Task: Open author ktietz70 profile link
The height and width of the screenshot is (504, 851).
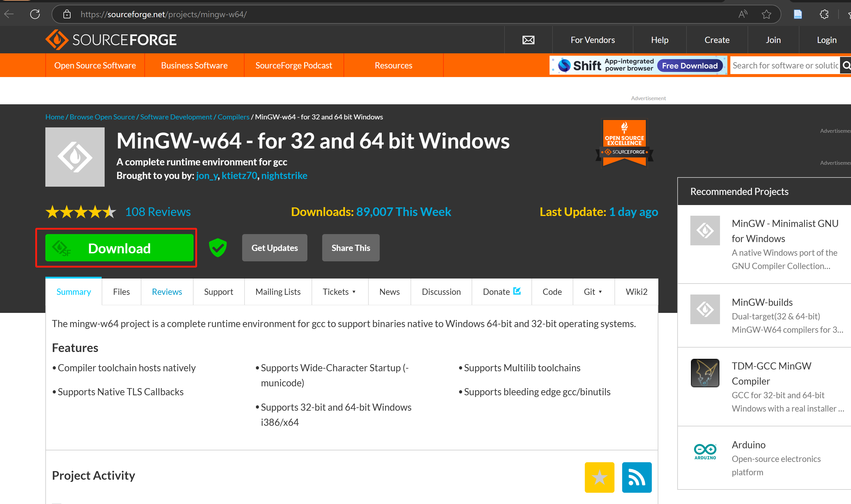Action: coord(239,176)
